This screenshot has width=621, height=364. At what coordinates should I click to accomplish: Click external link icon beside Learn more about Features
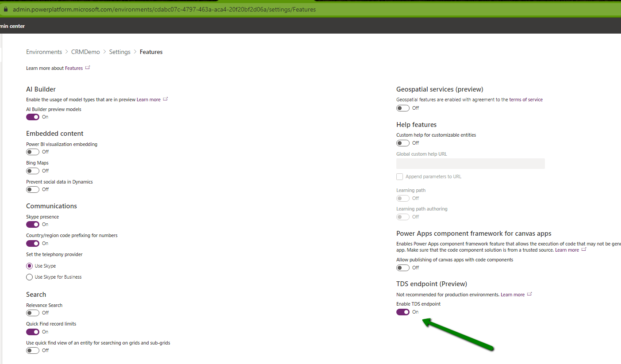(88, 68)
